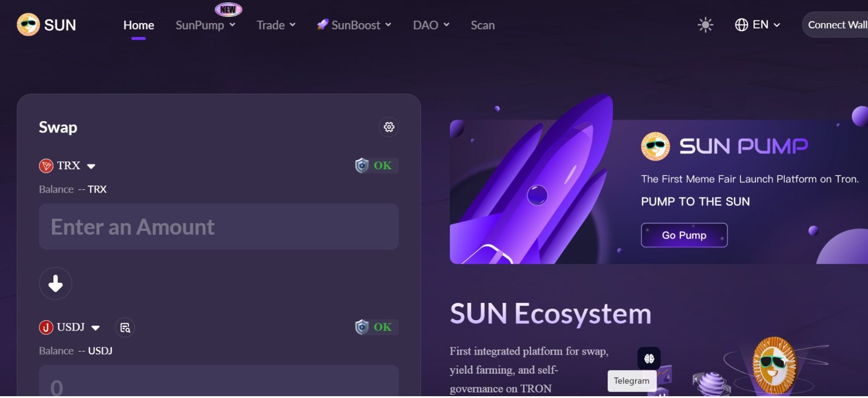Click the TRX token security shield badge
This screenshot has width=868, height=398.
point(362,165)
